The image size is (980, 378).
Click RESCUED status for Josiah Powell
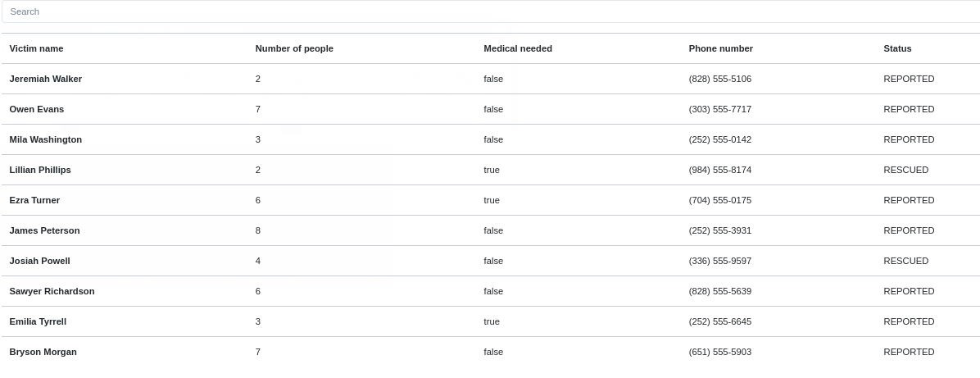point(905,261)
